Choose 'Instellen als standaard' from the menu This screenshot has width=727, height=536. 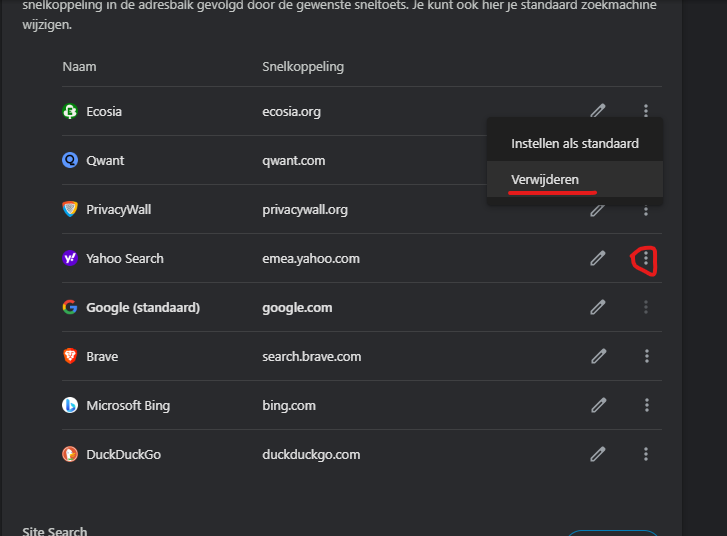tap(574, 143)
